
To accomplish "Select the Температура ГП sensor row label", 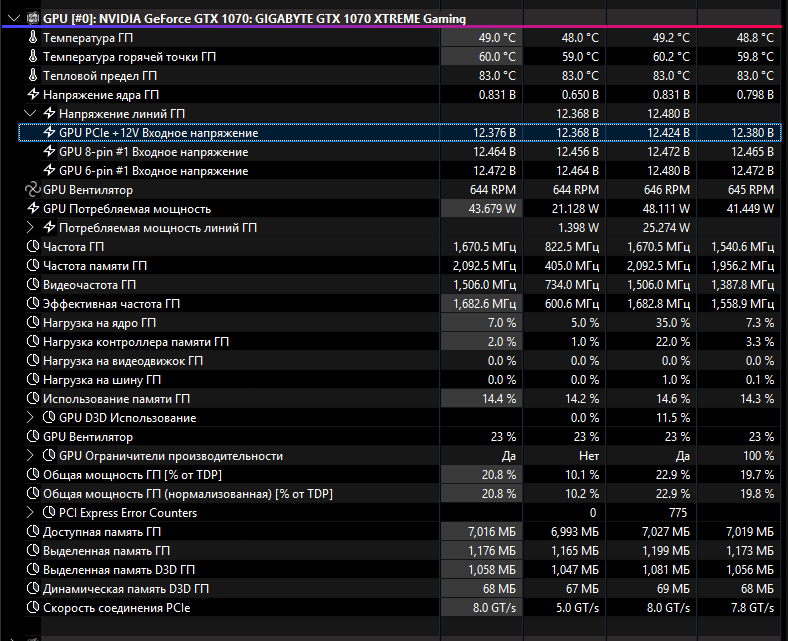I will click(88, 38).
